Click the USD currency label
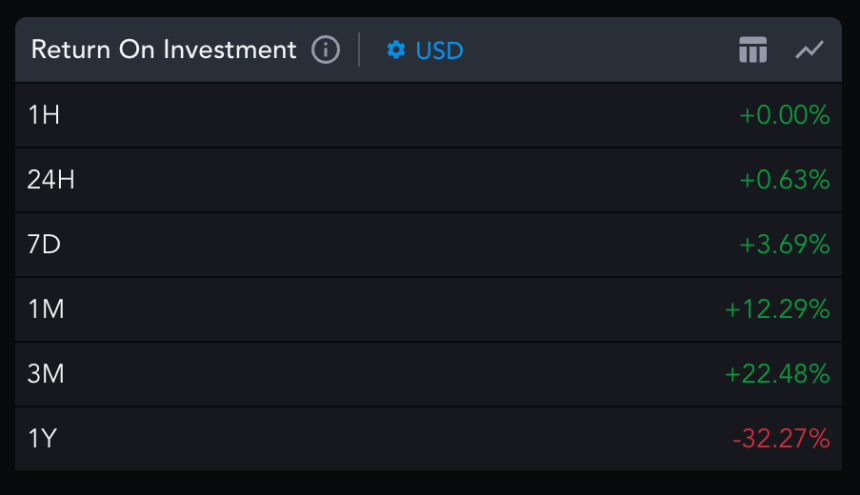The width and height of the screenshot is (860, 495). [x=440, y=50]
